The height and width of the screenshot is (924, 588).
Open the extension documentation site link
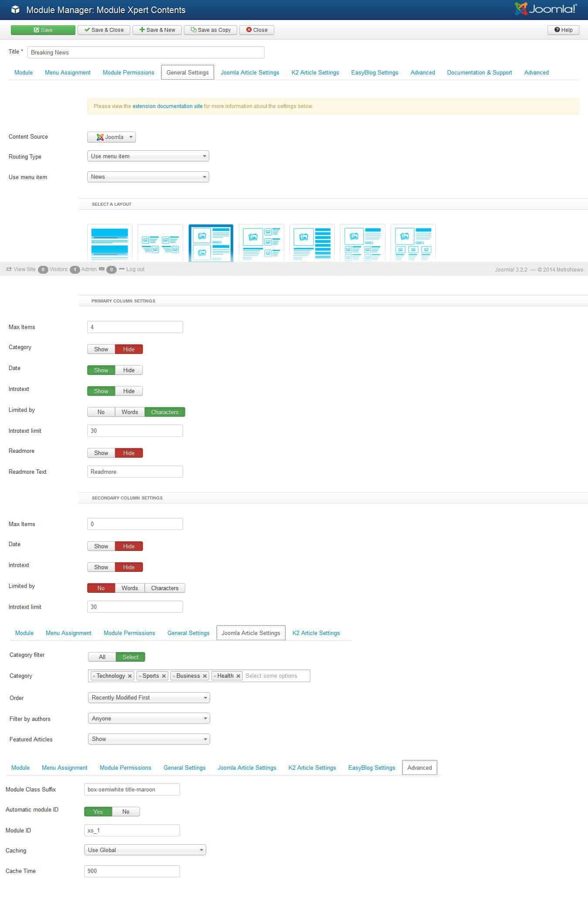(x=167, y=106)
